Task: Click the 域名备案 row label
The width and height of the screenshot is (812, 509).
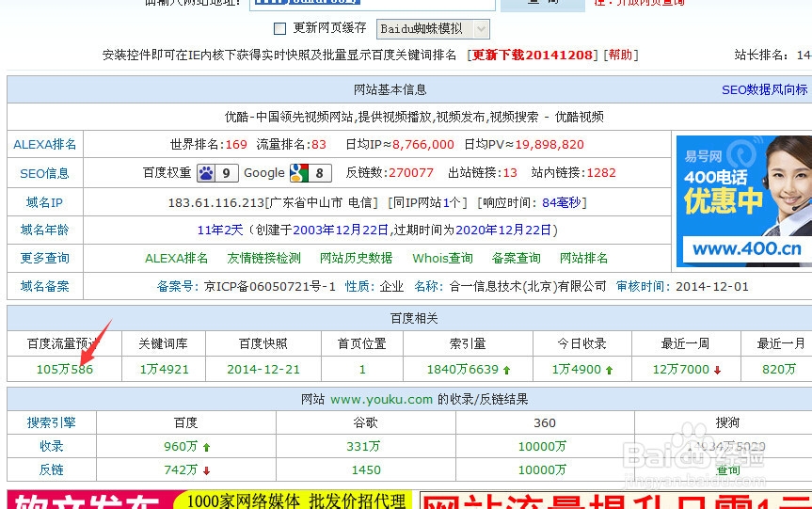Action: point(44,286)
